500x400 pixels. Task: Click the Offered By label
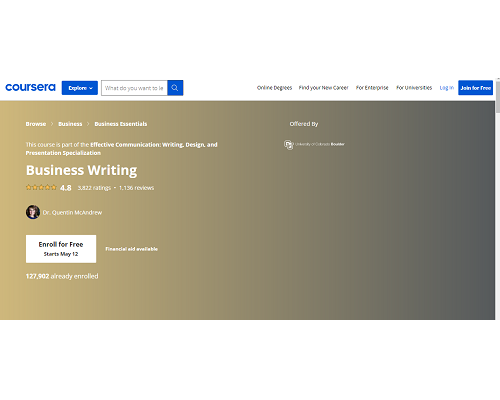click(x=304, y=124)
